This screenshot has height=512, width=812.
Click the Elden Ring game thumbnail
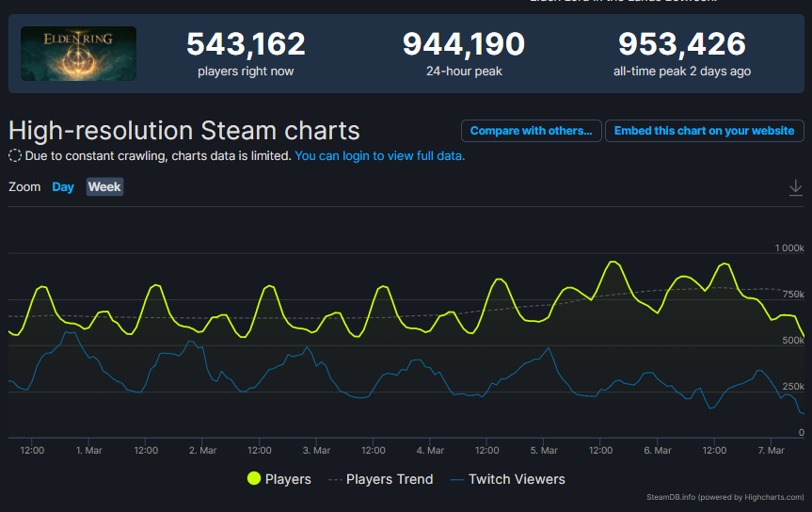click(x=79, y=54)
